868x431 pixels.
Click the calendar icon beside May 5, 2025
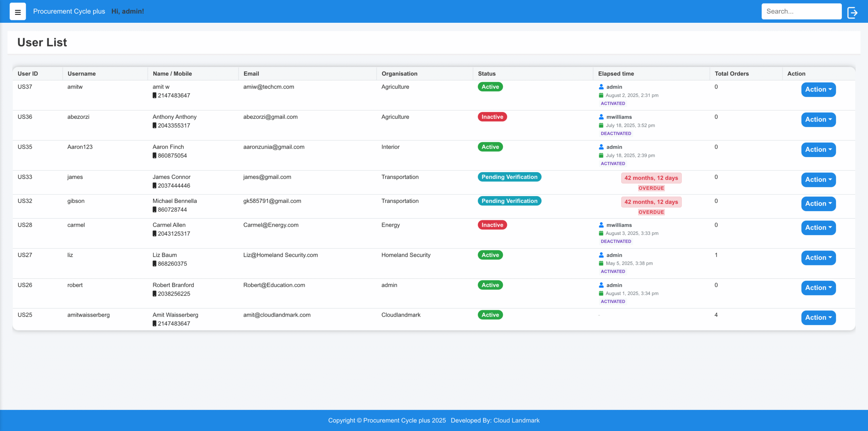tap(601, 263)
